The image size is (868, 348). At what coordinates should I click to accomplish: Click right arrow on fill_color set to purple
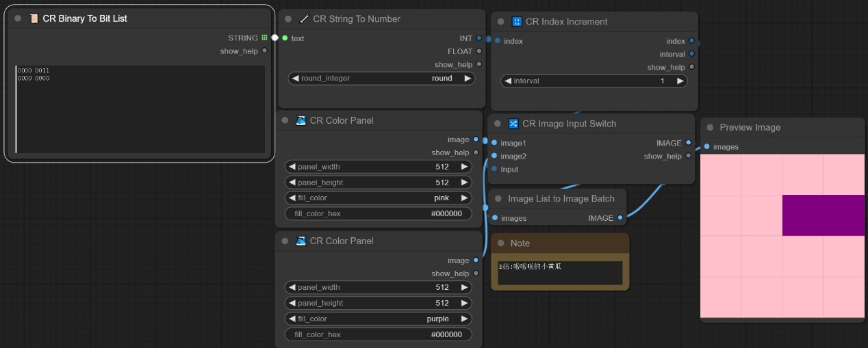(x=464, y=319)
